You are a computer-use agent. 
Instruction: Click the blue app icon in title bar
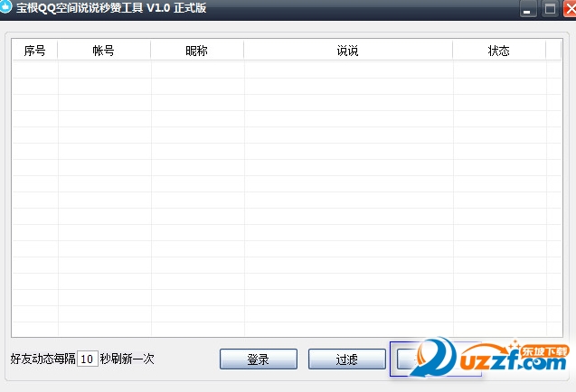click(x=5, y=8)
